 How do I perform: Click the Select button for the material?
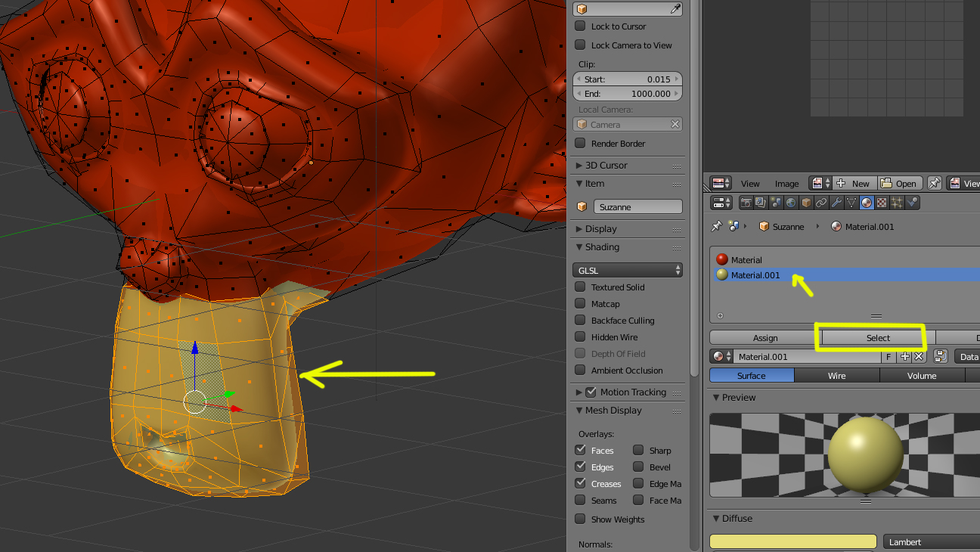coord(878,338)
